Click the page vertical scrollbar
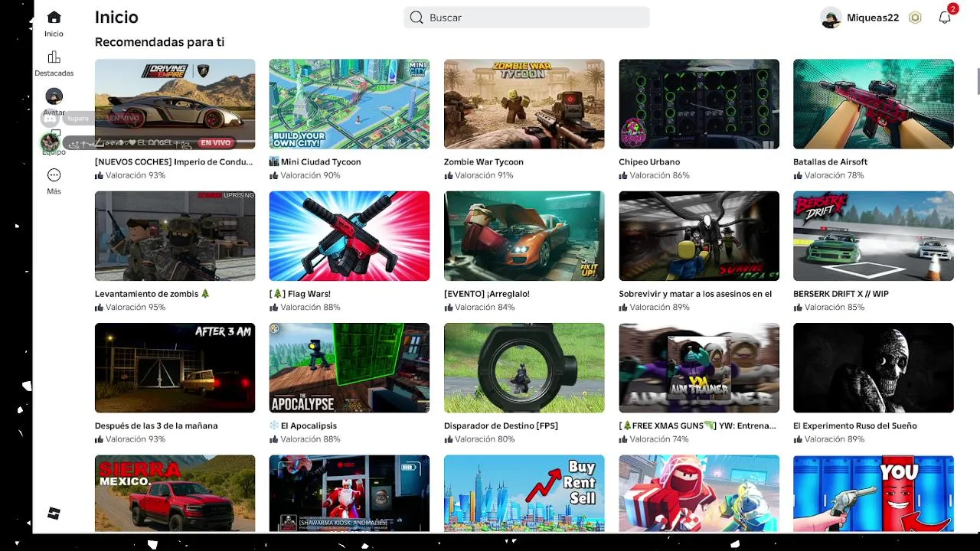Image resolution: width=980 pixels, height=551 pixels. coord(978,80)
